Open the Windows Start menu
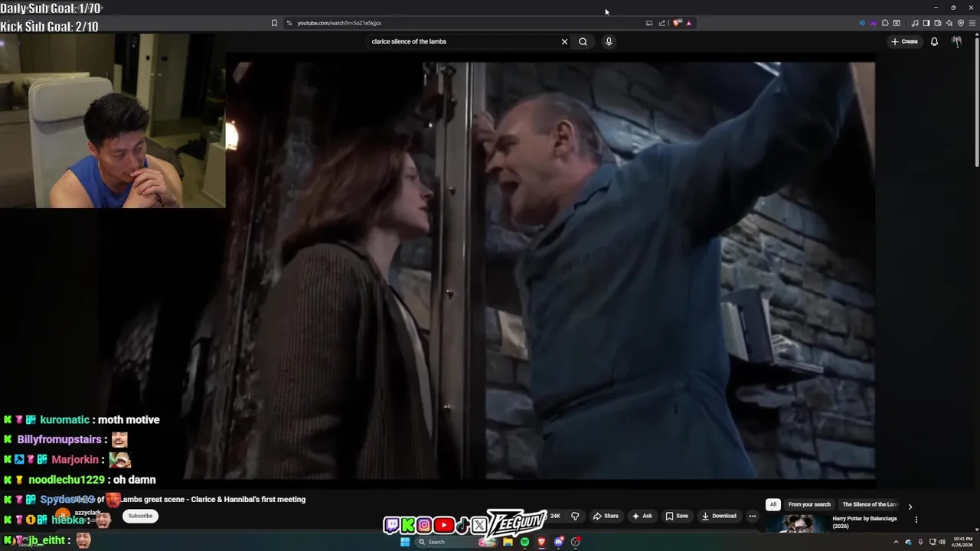Image resolution: width=980 pixels, height=551 pixels. pos(405,542)
